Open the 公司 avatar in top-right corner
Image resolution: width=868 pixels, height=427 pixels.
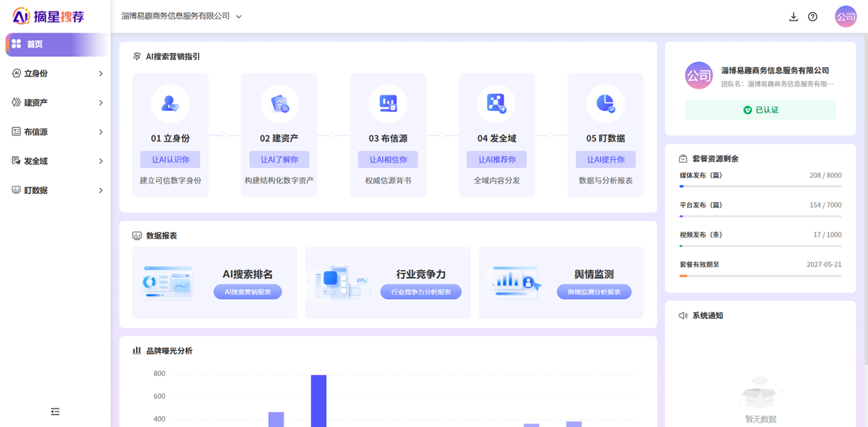(x=845, y=16)
